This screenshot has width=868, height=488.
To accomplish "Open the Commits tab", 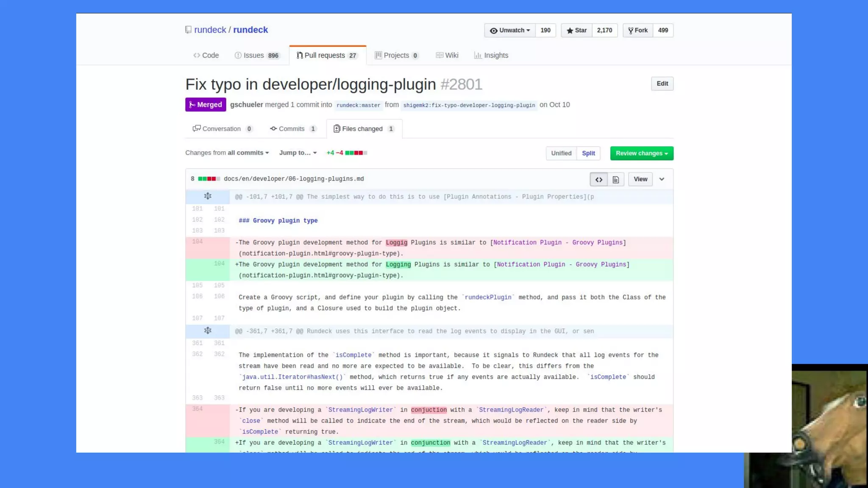I will [293, 129].
